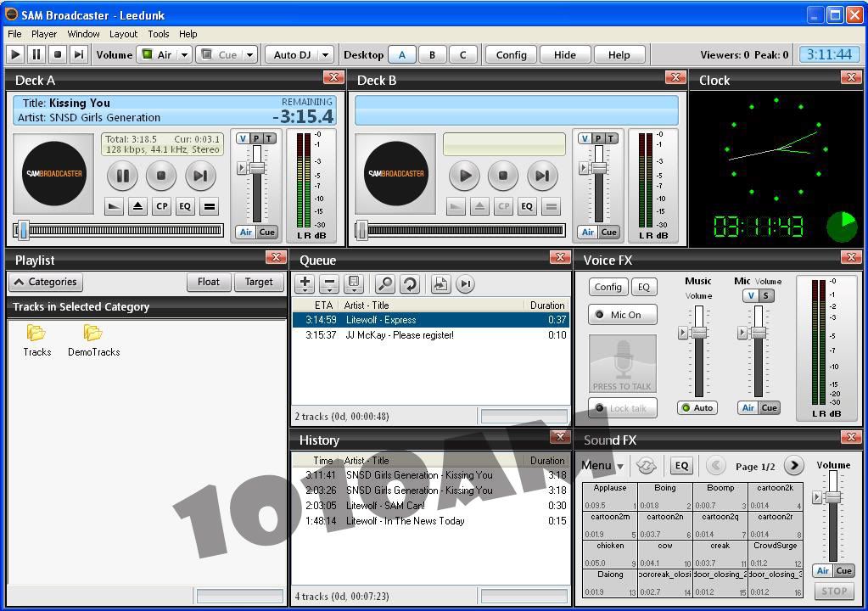868x611 pixels.
Task: Pause Deck A playback
Action: pos(122,176)
